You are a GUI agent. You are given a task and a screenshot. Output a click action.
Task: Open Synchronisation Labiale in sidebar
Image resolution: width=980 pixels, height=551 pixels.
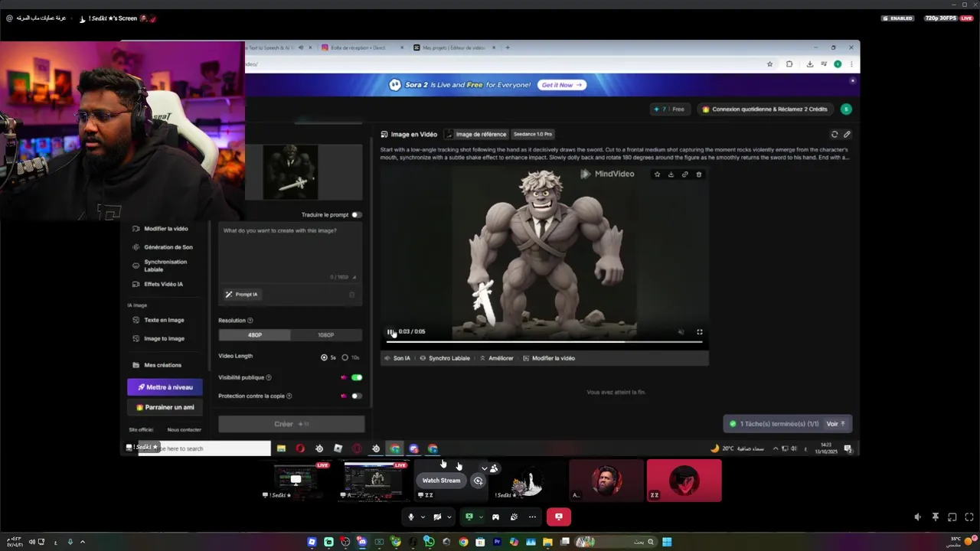click(x=160, y=266)
